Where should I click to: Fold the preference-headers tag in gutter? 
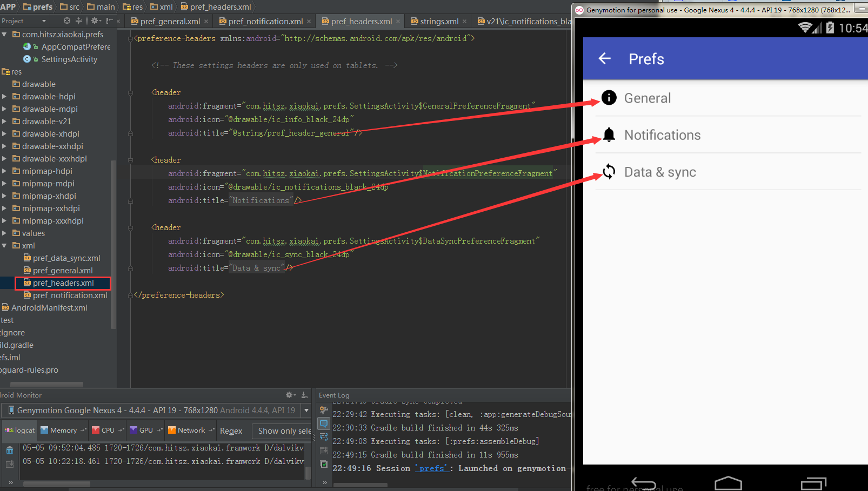click(x=130, y=38)
